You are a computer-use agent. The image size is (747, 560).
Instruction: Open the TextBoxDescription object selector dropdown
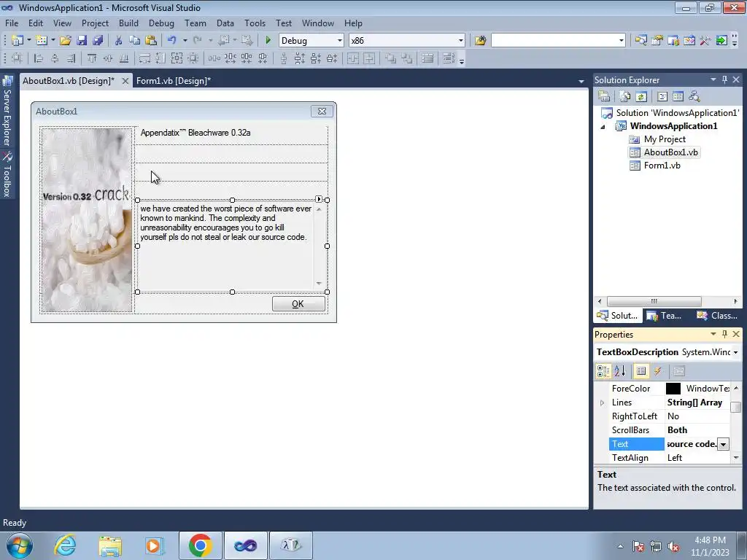(735, 352)
